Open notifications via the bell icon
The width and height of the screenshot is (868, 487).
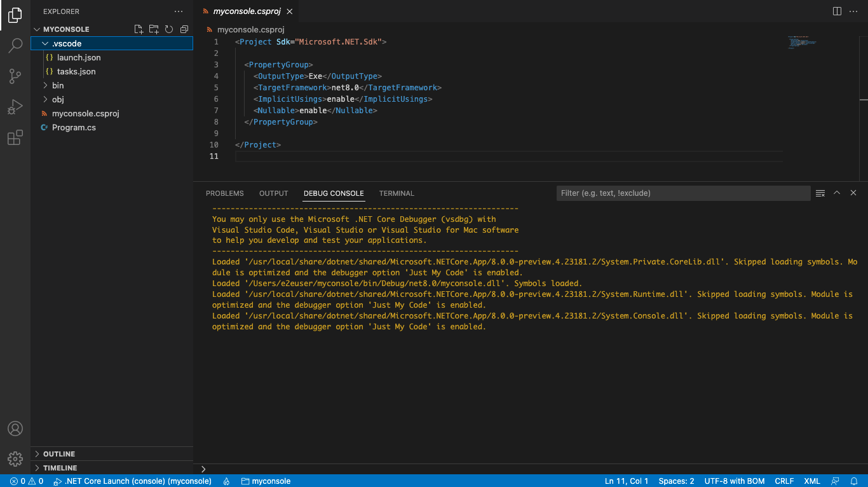[x=854, y=481]
